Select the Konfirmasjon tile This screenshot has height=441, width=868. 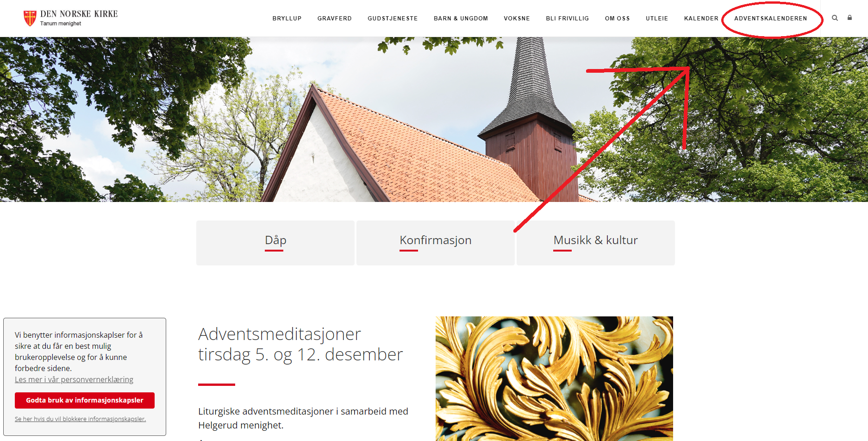coord(436,243)
